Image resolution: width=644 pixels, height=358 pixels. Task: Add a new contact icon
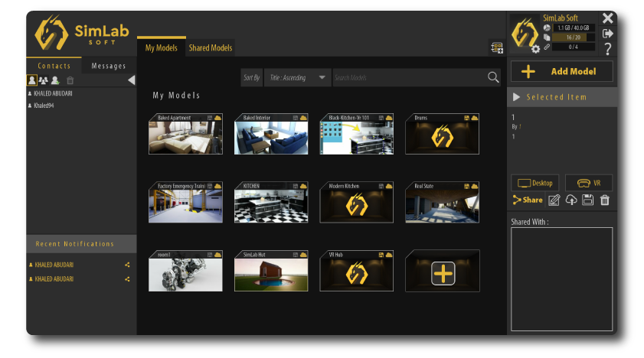point(55,80)
